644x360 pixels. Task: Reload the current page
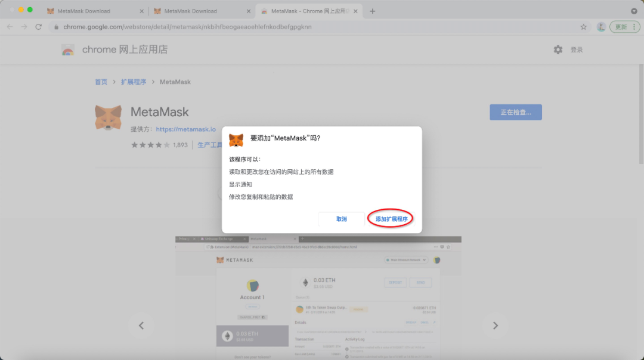pyautogui.click(x=39, y=27)
